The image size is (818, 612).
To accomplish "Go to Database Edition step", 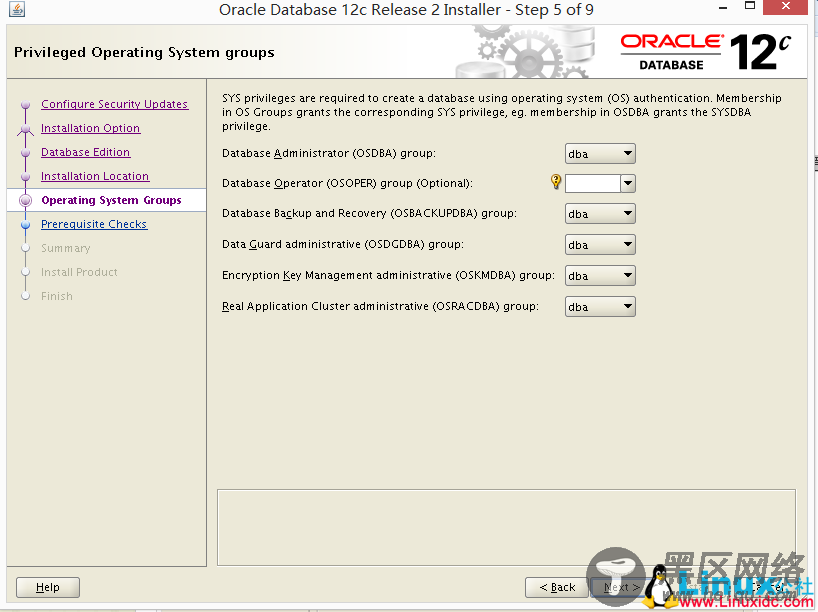I will 86,152.
